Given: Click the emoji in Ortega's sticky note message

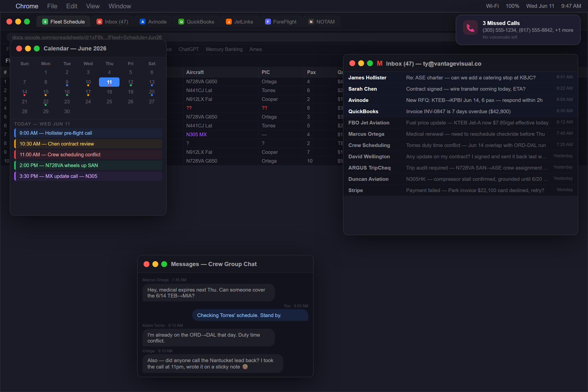Looking at the screenshot, I should (x=245, y=367).
